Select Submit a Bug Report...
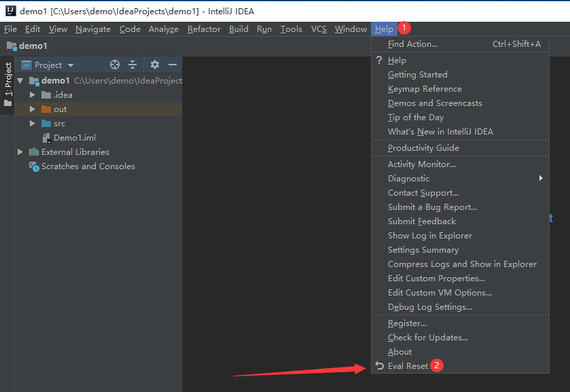 (x=460, y=207)
